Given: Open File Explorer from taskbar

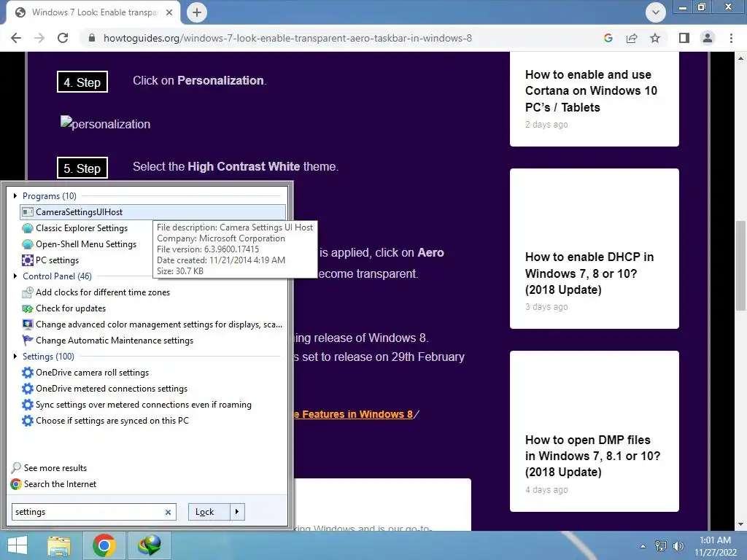Looking at the screenshot, I should [59, 545].
